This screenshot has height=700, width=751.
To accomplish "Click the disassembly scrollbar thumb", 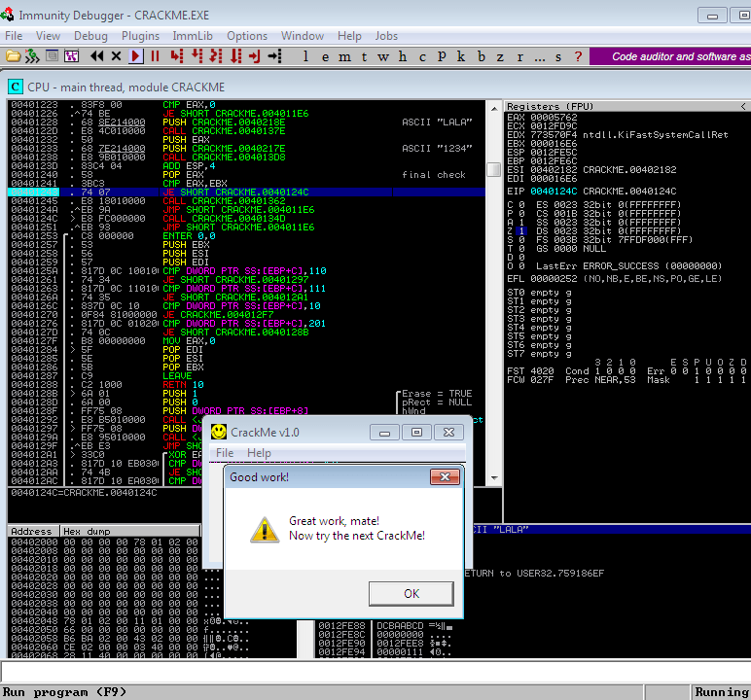I will click(494, 169).
